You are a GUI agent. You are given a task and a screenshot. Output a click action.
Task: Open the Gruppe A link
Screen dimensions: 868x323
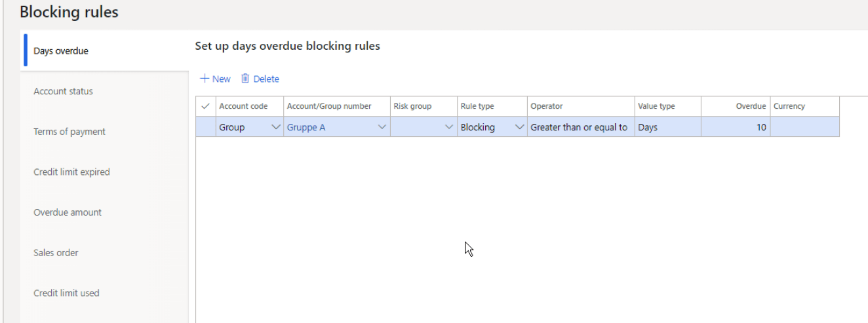306,127
